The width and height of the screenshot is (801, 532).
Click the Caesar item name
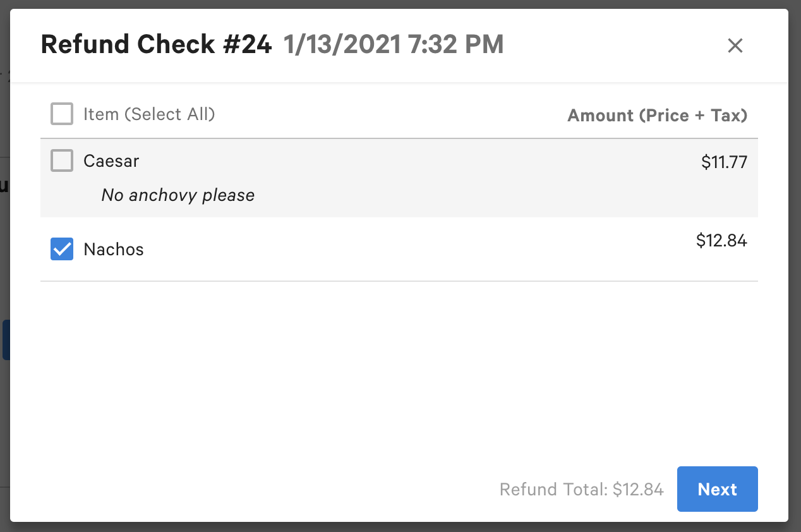(x=111, y=160)
